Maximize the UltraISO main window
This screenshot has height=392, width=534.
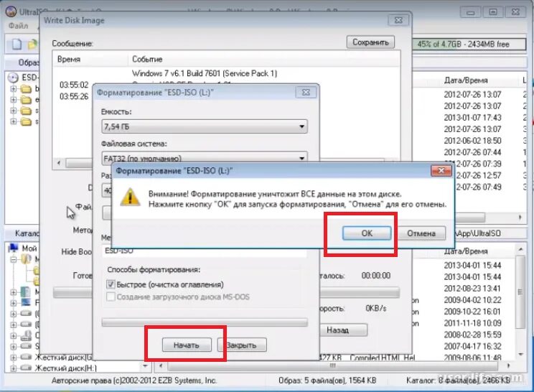coord(492,12)
